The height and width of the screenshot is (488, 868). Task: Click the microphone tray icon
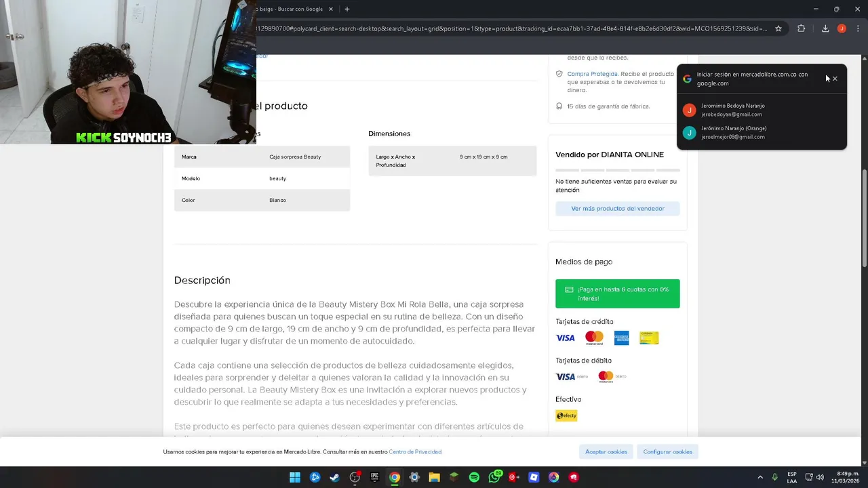pyautogui.click(x=774, y=477)
